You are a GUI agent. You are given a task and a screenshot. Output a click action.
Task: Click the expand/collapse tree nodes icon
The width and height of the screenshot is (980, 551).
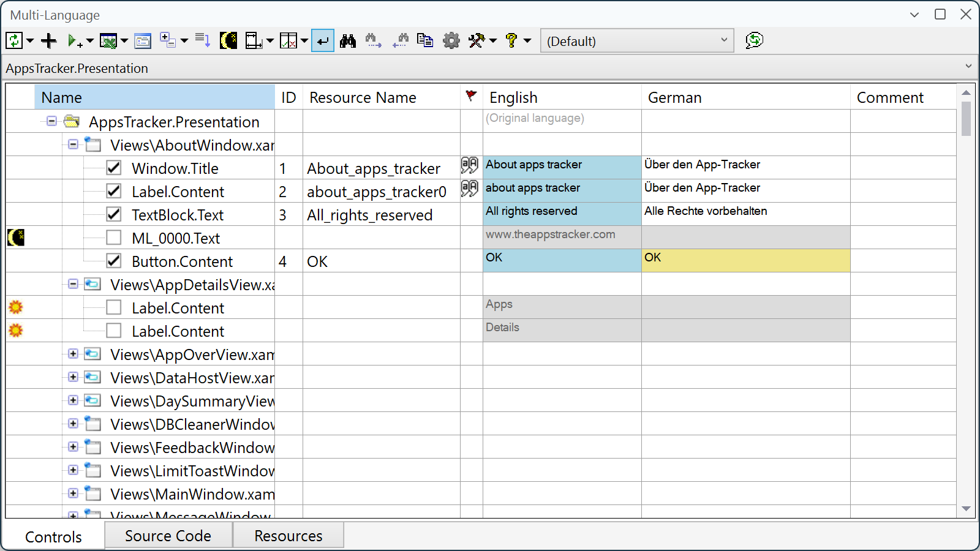[x=167, y=41]
